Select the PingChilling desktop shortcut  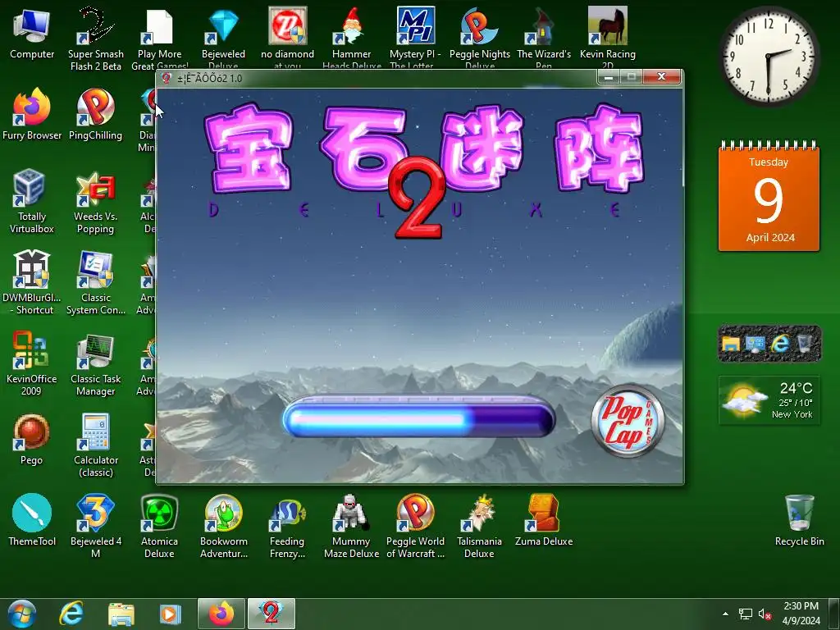pos(95,115)
